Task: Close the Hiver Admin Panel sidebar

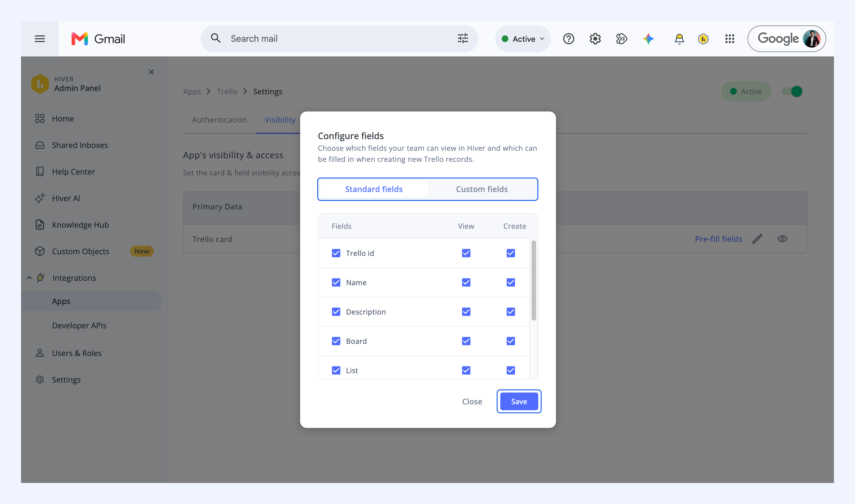Action: pos(151,72)
